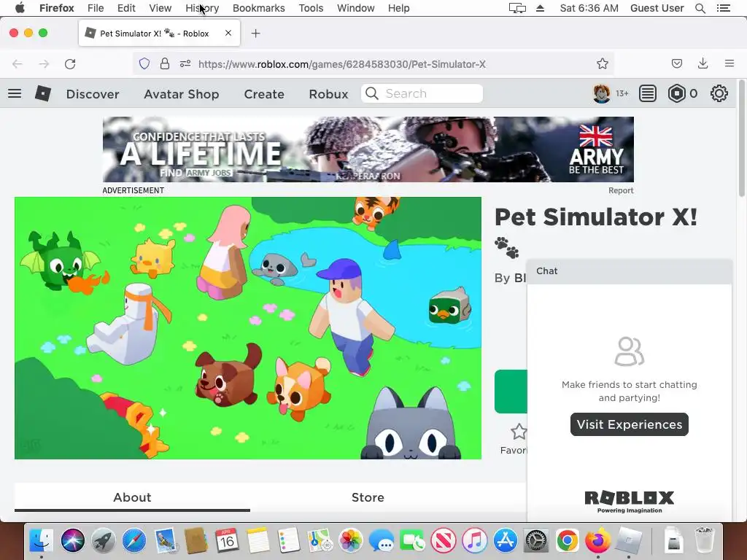This screenshot has height=560, width=747.
Task: Report the advertisement
Action: point(621,190)
